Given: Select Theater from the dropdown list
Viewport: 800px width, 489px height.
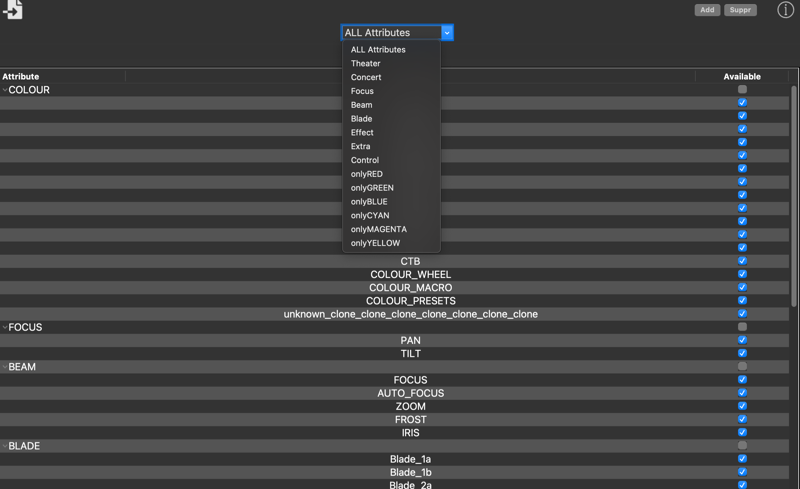Looking at the screenshot, I should [x=365, y=63].
